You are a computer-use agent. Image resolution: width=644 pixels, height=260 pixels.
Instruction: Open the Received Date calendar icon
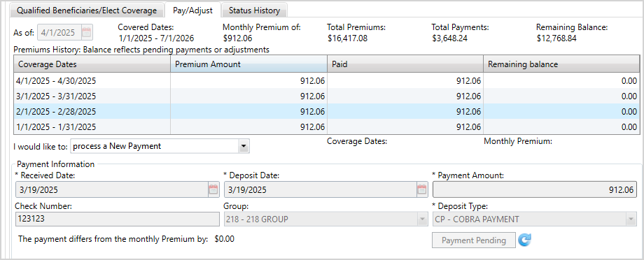click(x=213, y=189)
